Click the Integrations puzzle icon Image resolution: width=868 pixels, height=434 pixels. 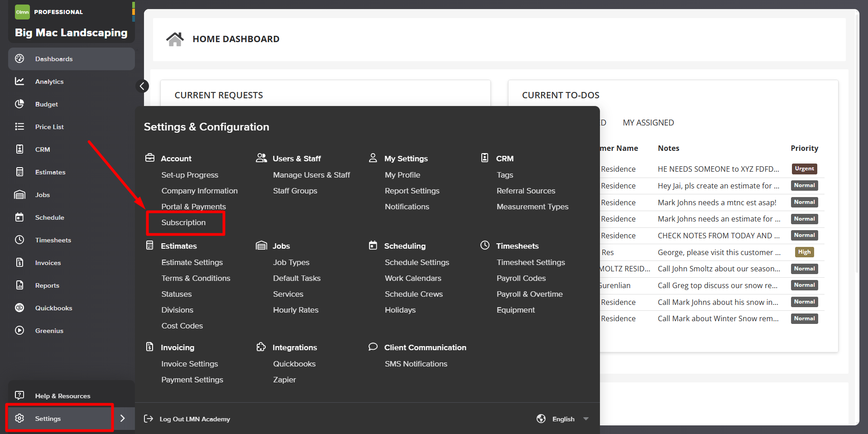click(261, 347)
